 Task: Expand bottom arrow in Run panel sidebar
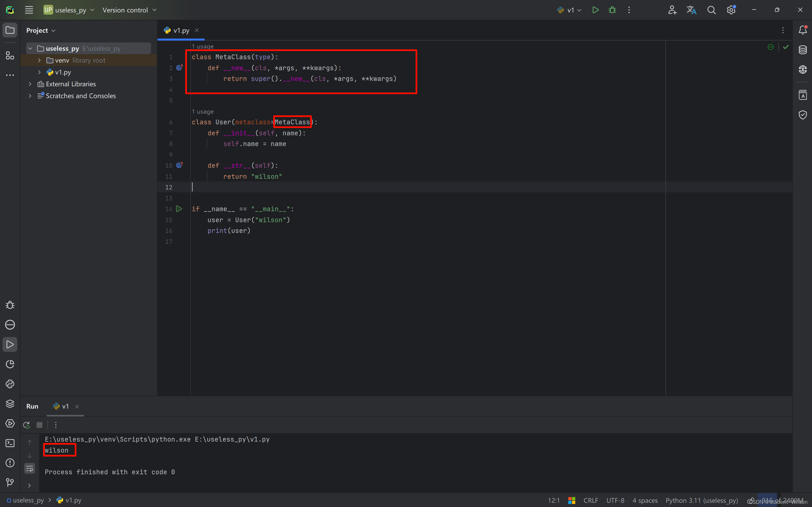[30, 486]
